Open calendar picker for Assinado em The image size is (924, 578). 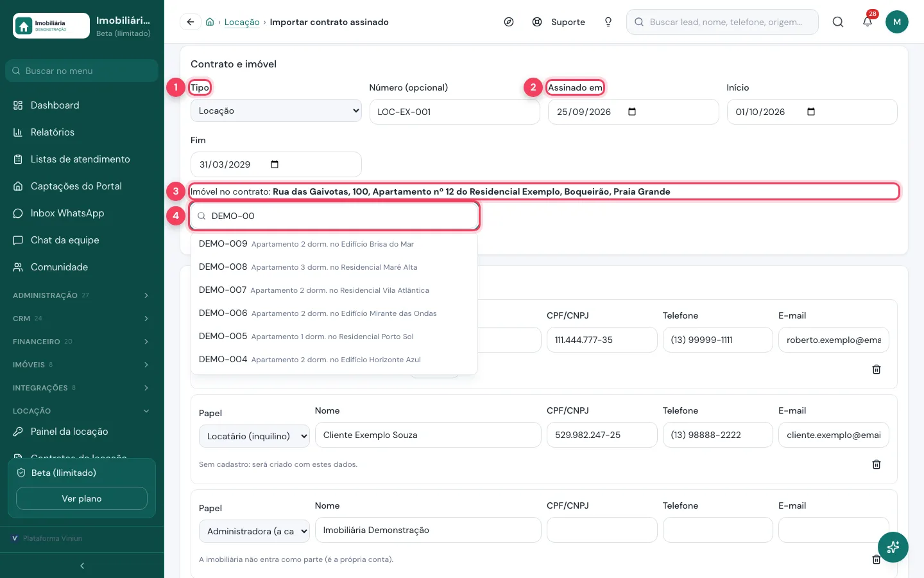click(x=632, y=112)
